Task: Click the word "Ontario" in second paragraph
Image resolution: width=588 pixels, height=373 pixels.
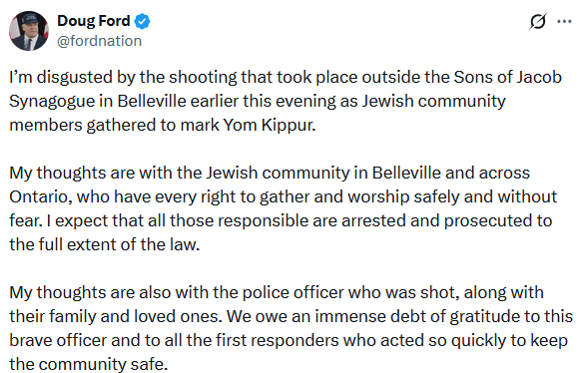Action: pyautogui.click(x=41, y=197)
